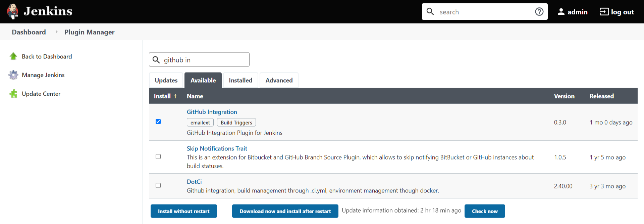644x224 pixels.
Task: Sort by the Name column header
Action: click(x=195, y=96)
